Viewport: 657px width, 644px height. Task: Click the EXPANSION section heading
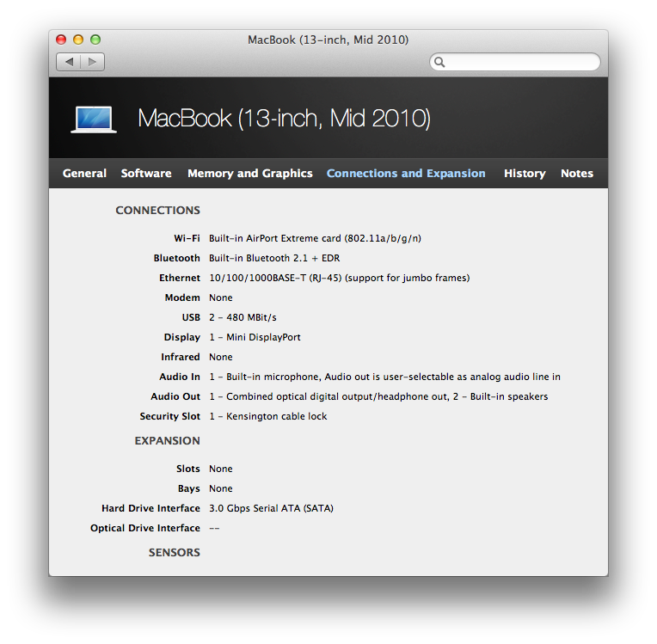(x=167, y=441)
